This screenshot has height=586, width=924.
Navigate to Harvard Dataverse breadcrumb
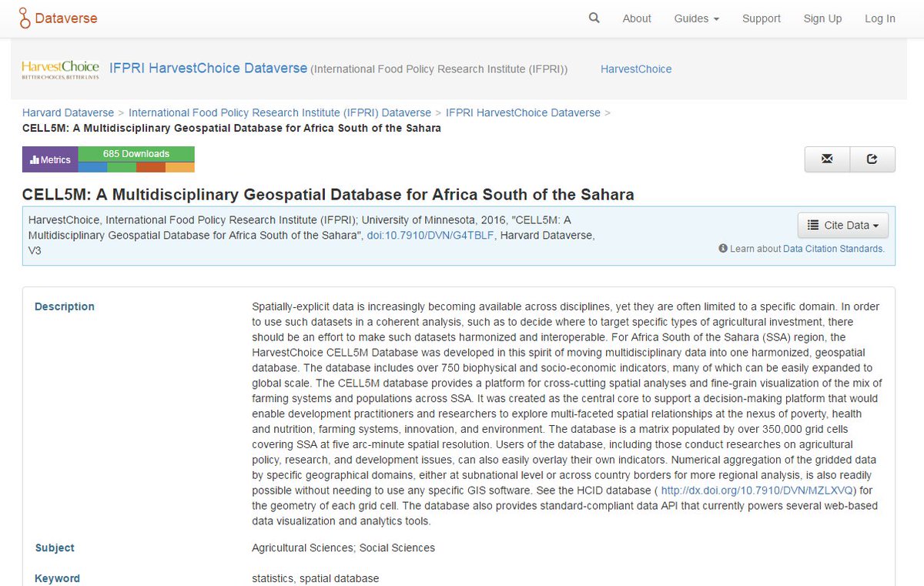tap(68, 112)
